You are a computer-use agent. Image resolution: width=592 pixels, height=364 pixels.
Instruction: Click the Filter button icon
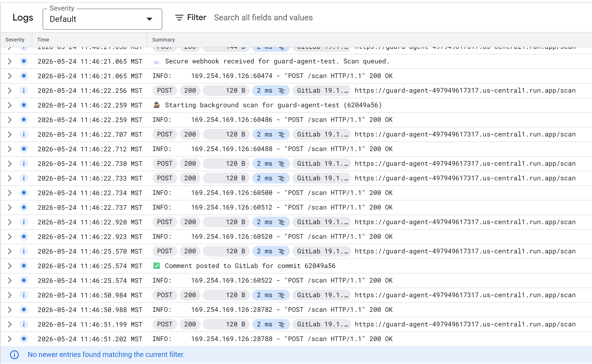click(x=179, y=17)
